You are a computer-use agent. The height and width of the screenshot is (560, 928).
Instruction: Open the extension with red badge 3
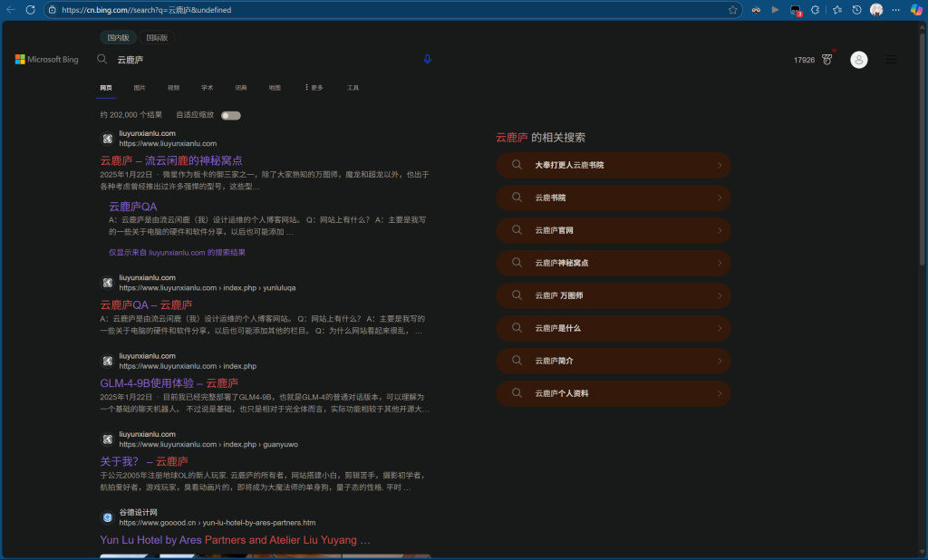click(796, 10)
